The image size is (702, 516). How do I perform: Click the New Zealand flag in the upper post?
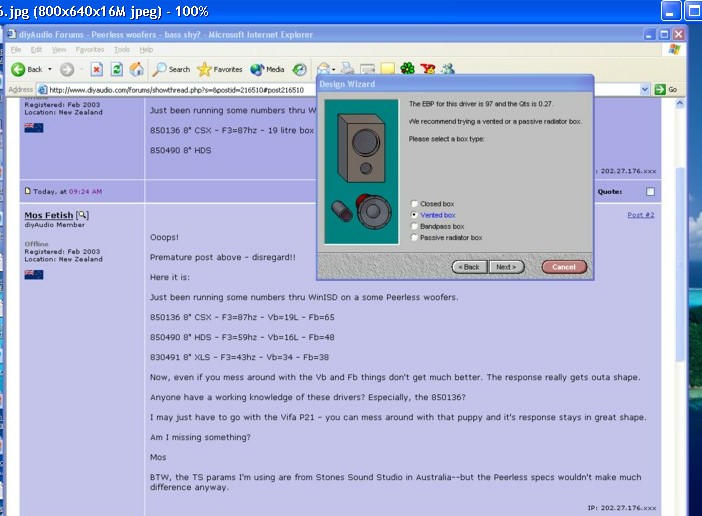[34, 128]
